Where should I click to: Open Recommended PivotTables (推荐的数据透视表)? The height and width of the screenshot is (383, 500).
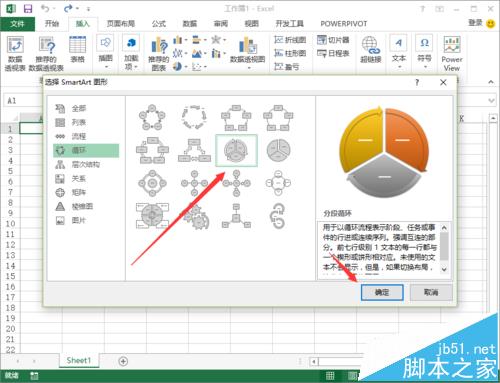(x=46, y=54)
